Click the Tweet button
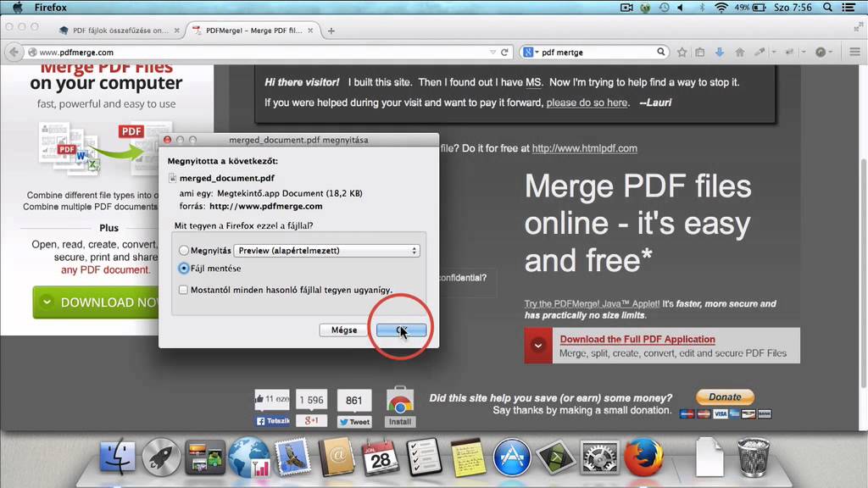Screen dimensions: 868x488 (x=354, y=422)
